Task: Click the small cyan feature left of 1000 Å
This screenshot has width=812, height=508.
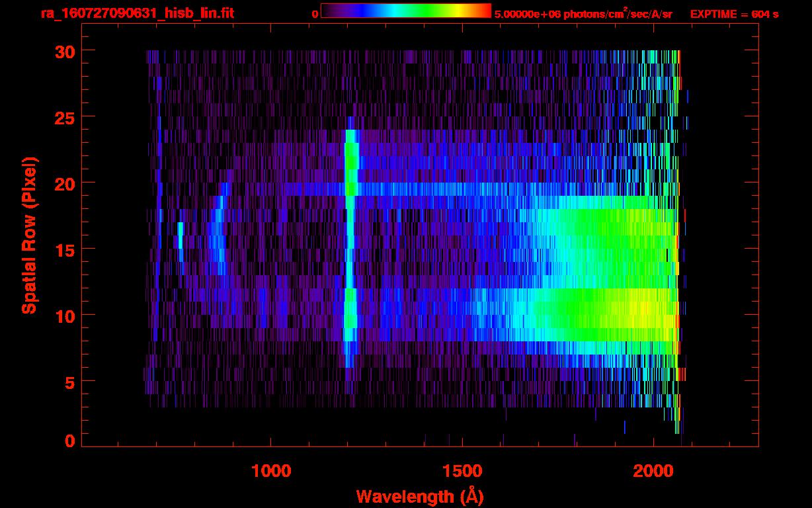Action: click(x=180, y=235)
